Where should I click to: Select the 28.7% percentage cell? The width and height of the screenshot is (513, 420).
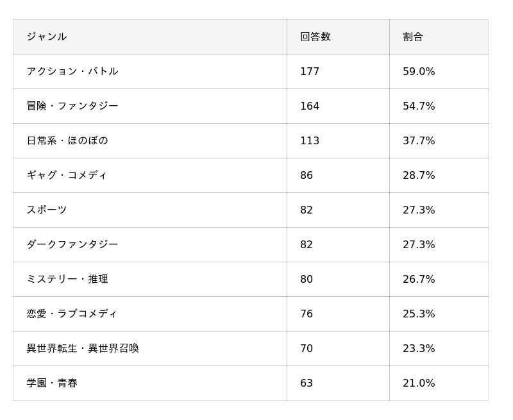pos(419,175)
